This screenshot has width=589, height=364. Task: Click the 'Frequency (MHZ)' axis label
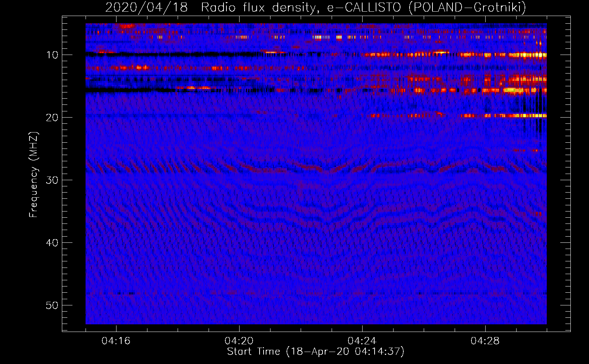coord(33,175)
